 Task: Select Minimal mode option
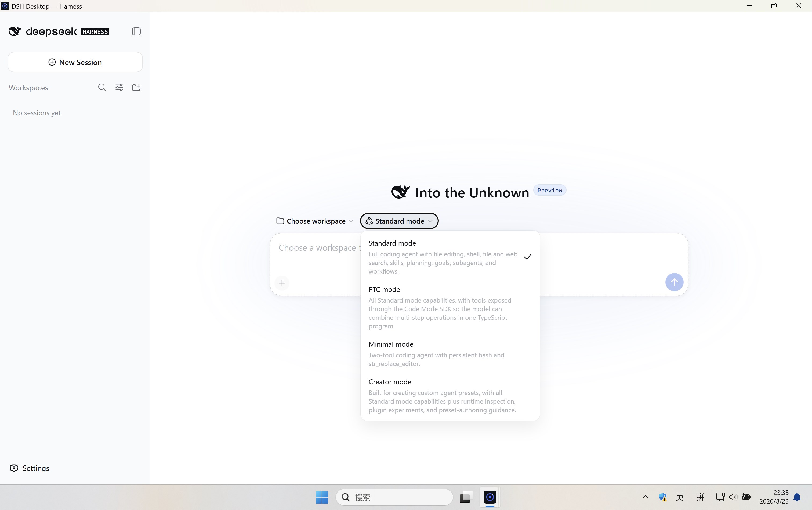click(450, 354)
